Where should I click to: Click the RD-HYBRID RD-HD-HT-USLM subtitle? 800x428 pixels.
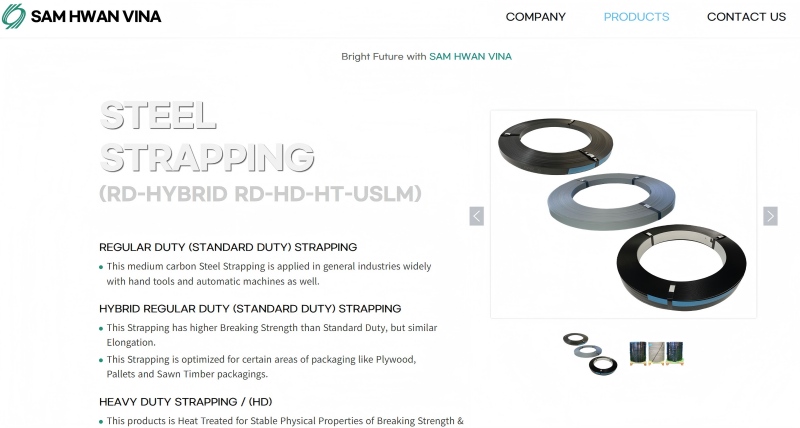[x=260, y=194]
